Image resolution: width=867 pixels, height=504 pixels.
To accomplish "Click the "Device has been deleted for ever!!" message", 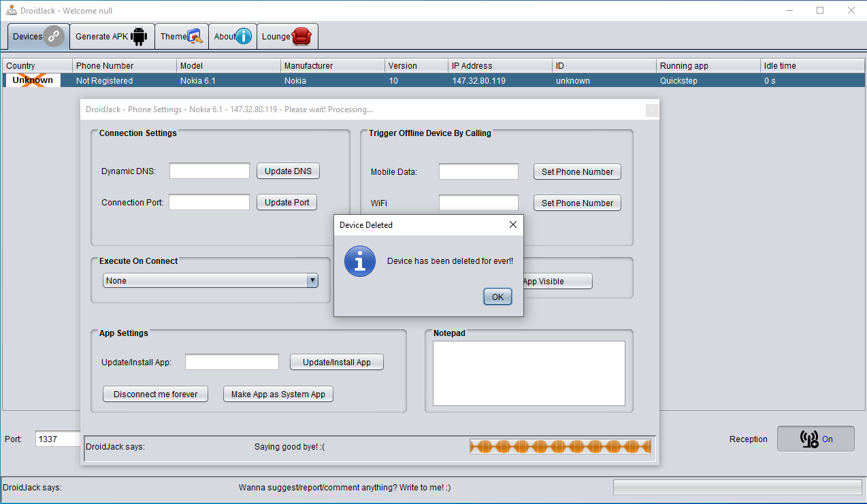I will 450,261.
